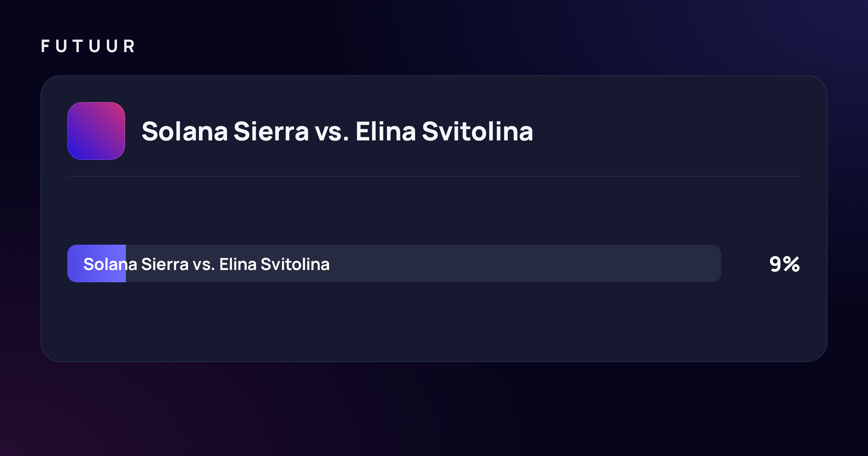Viewport: 868px width, 456px height.
Task: Click "vs." in the large heading
Action: [332, 132]
